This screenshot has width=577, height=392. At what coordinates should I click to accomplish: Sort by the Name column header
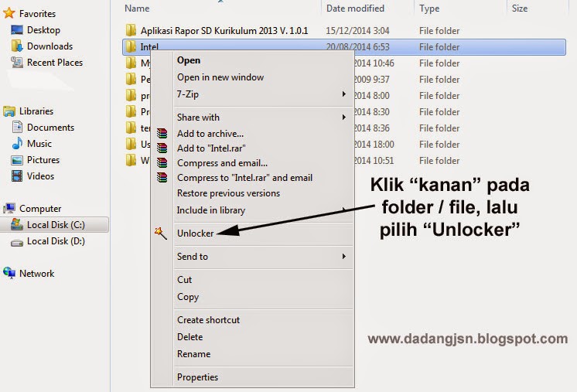coord(137,8)
